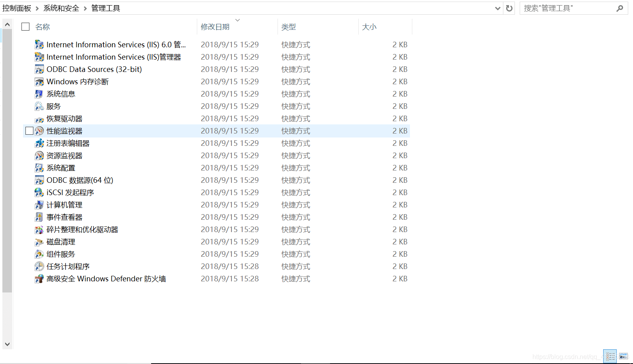Click the Internet Information Services (IIS)管理器 icon
The height and width of the screenshot is (364, 633).
point(39,57)
